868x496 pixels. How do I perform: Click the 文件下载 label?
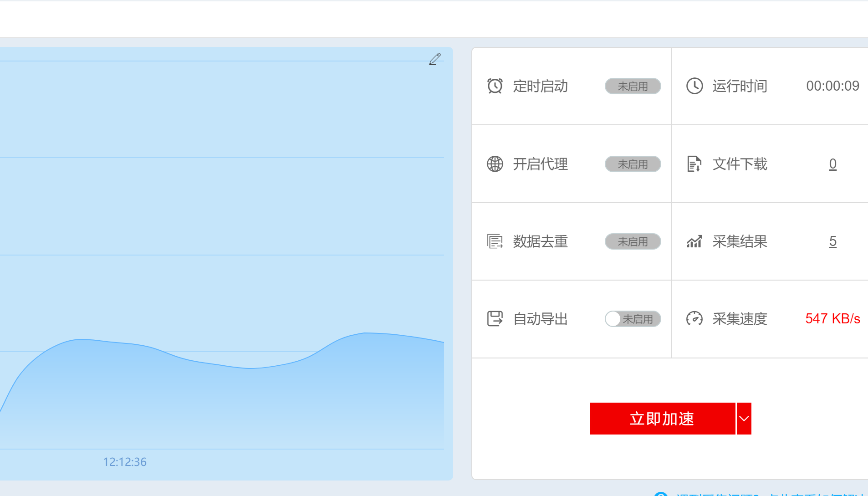pyautogui.click(x=740, y=164)
